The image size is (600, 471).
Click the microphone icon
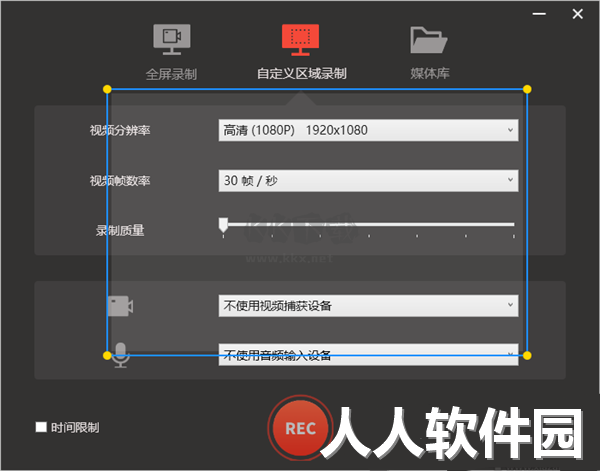coord(121,355)
